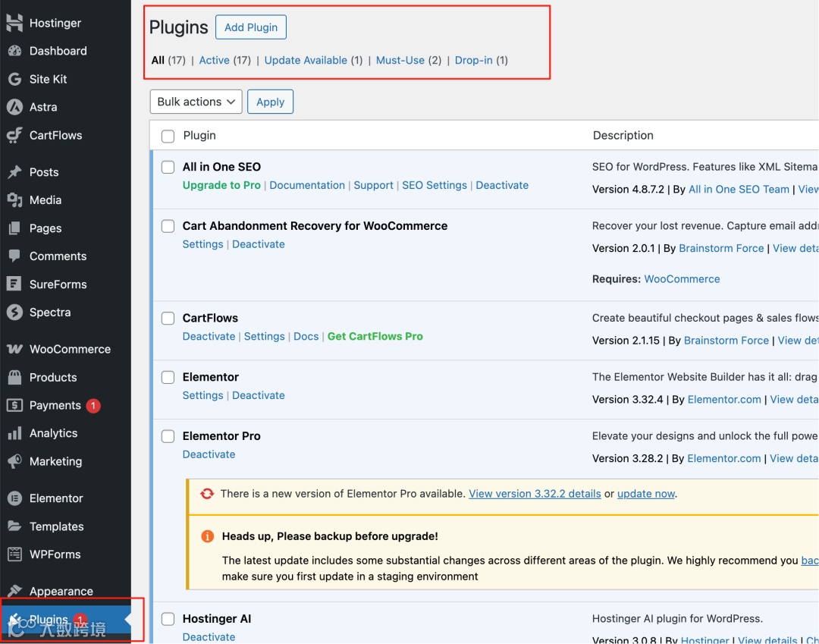The height and width of the screenshot is (644, 819).
Task: Check the Elementor plugin row checkbox
Action: click(x=168, y=378)
